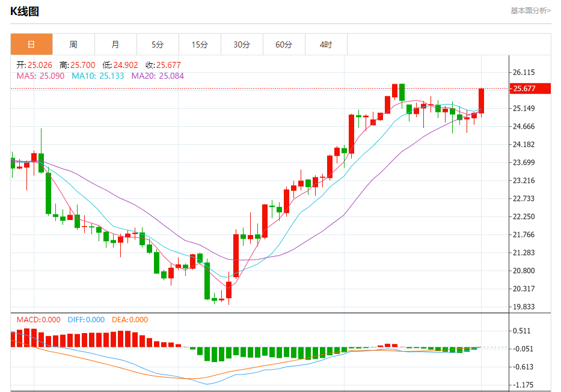
Task: Select the 日 daily chart tab
Action: pos(31,44)
